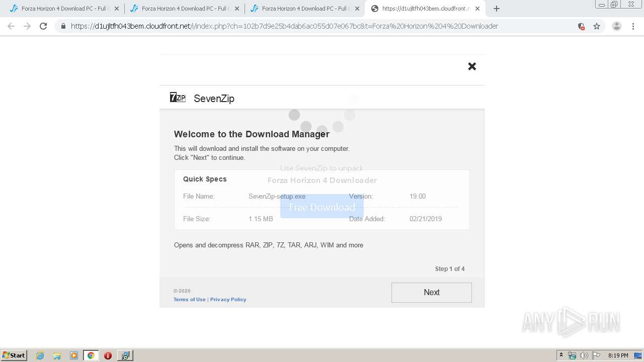Click the 8:19 PM clock
644x362 pixels.
(x=618, y=355)
